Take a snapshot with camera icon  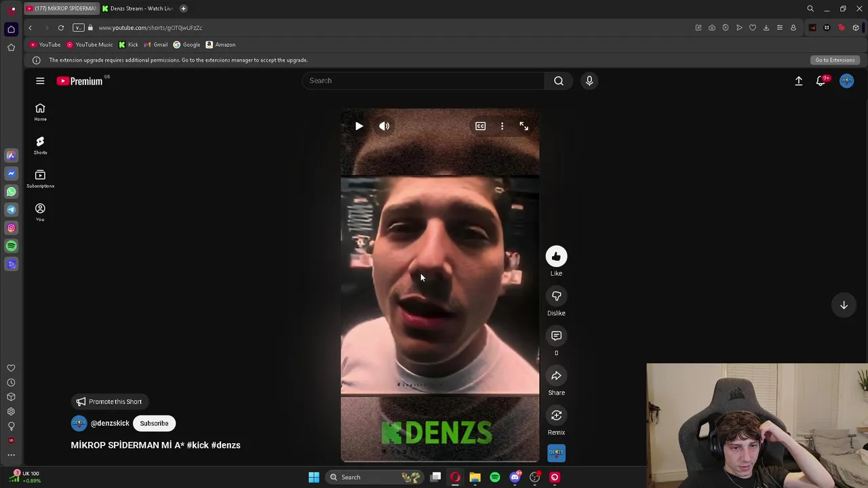point(712,28)
